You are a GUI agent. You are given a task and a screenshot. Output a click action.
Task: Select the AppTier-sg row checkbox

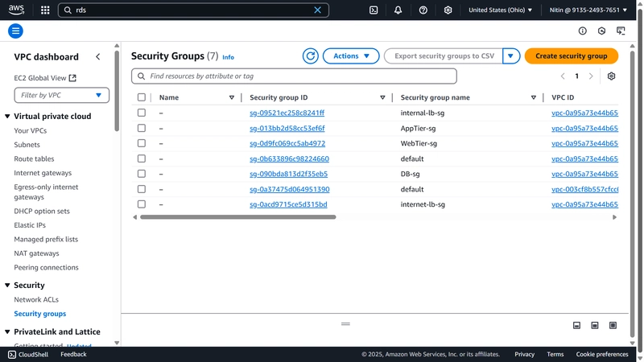pyautogui.click(x=142, y=128)
